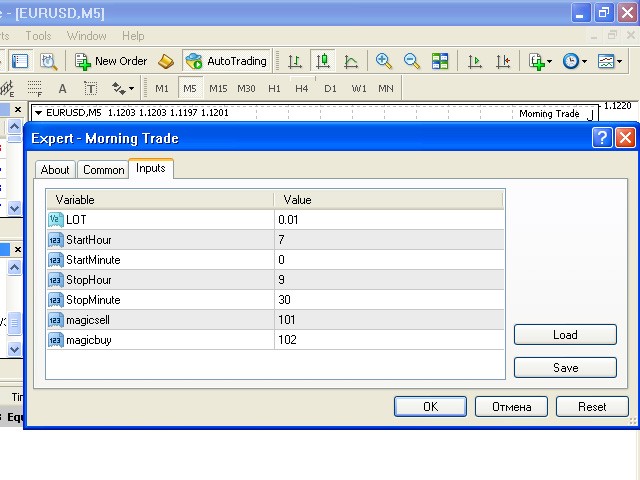Viewport: 640px width, 480px height.
Task: Switch to the Common tab
Action: (104, 170)
